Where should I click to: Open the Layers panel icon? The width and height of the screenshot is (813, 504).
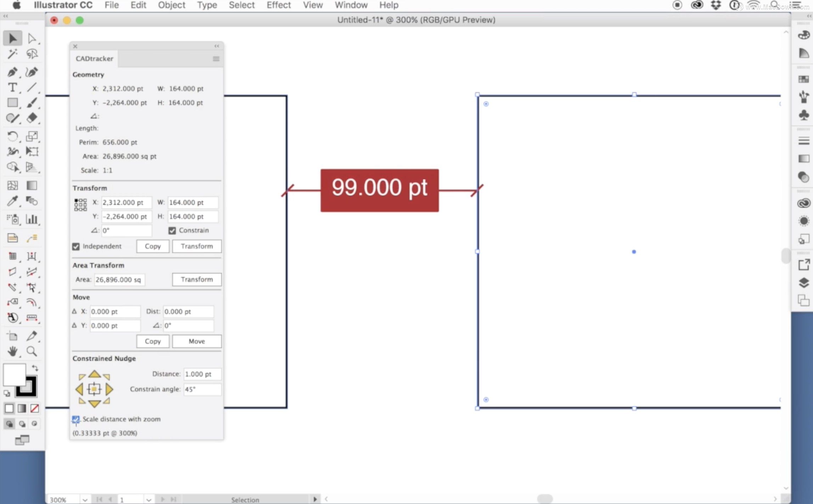[803, 282]
